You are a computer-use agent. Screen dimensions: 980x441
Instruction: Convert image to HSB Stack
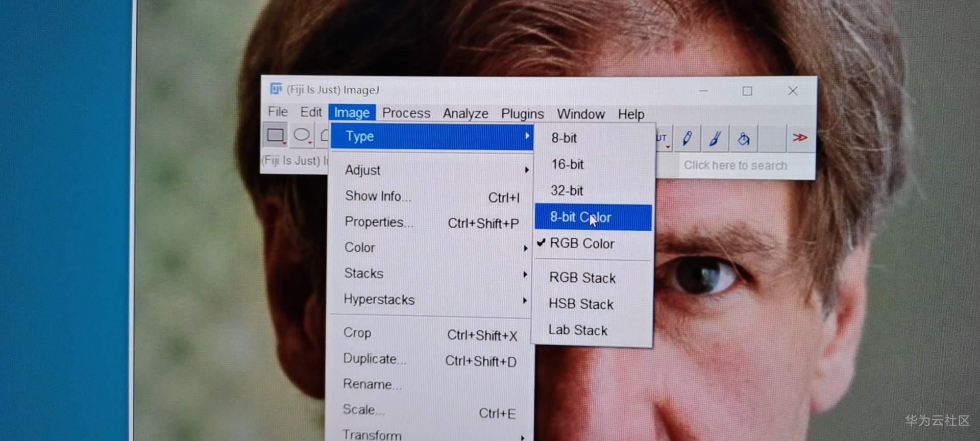(592, 304)
